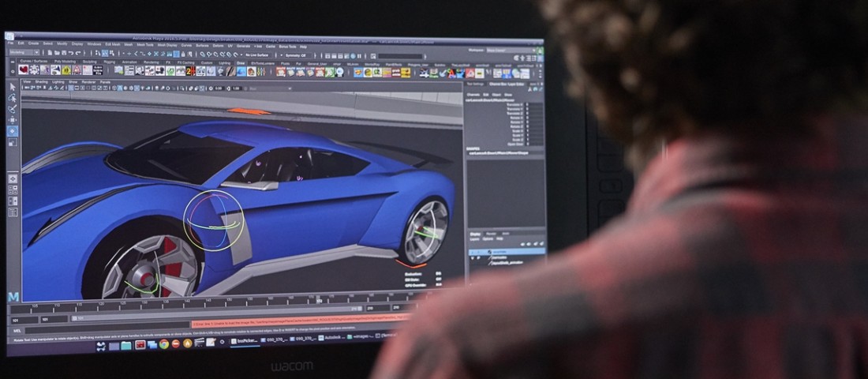Click the New Scene icon on status line
Image resolution: width=868 pixels, height=379 pixels.
coord(50,53)
